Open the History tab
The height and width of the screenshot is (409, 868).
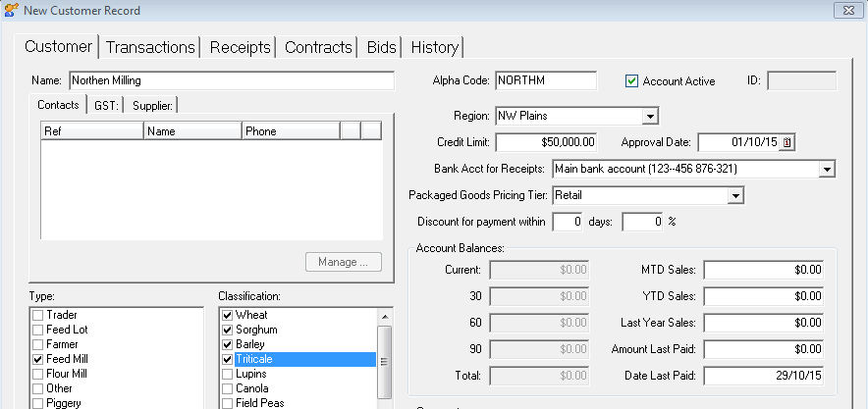coord(434,47)
